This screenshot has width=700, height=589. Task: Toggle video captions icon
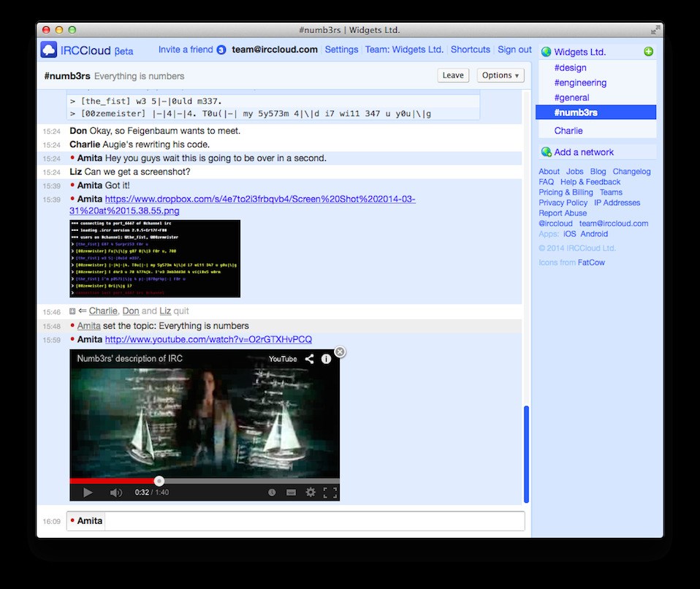tap(291, 492)
